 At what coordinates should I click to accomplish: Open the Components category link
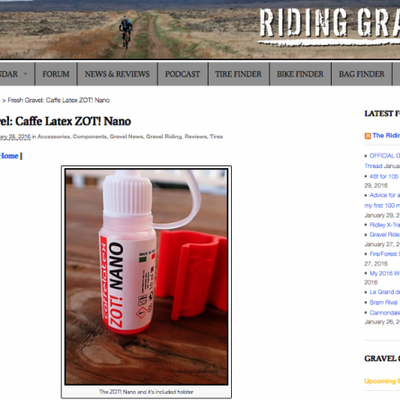click(90, 137)
